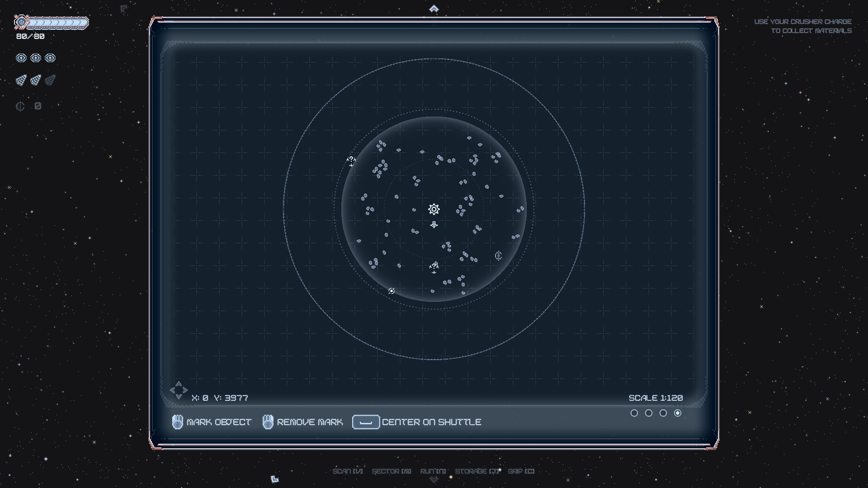The image size is (868, 488).
Task: Click the third crusher charge icon
Action: (50, 58)
